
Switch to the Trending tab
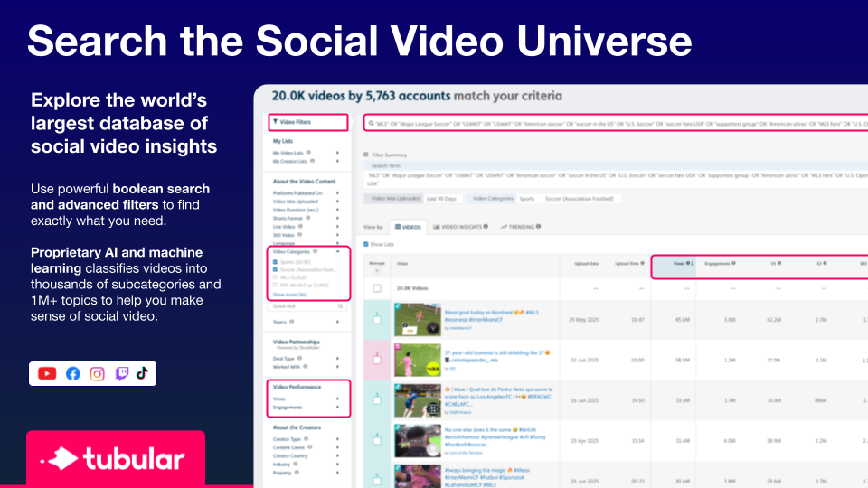click(x=521, y=227)
